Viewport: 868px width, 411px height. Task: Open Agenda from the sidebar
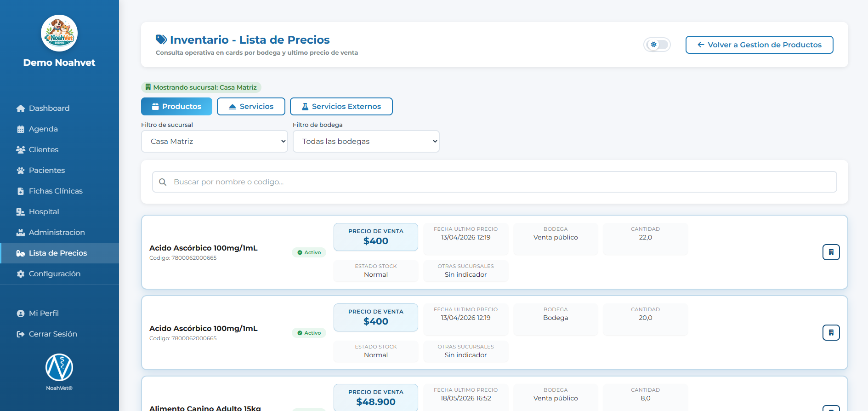[59, 129]
